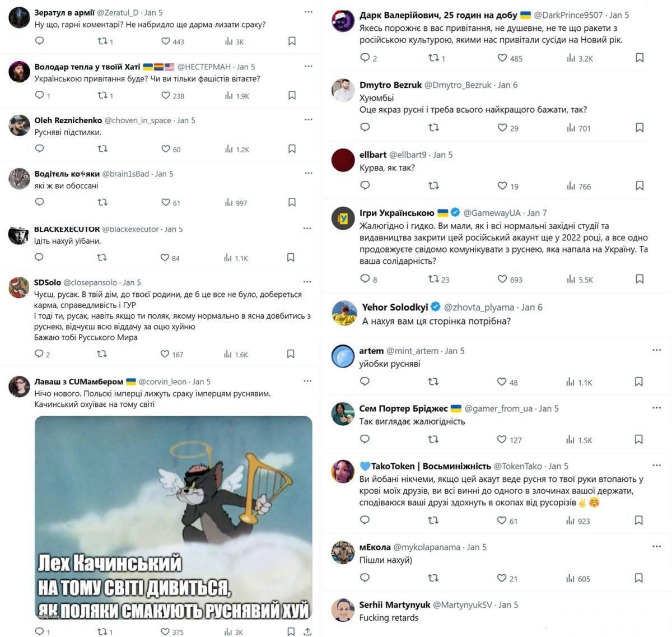Like the мЕкола tweet
672x637 pixels.
tap(502, 578)
